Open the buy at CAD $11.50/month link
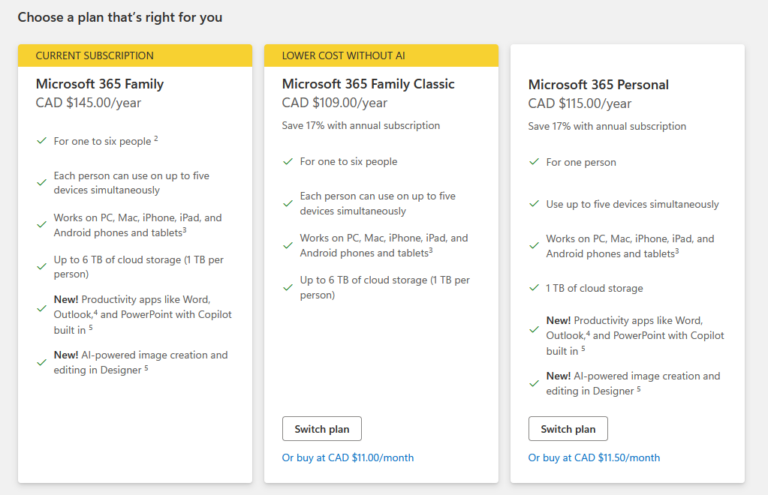This screenshot has width=768, height=495. [594, 458]
